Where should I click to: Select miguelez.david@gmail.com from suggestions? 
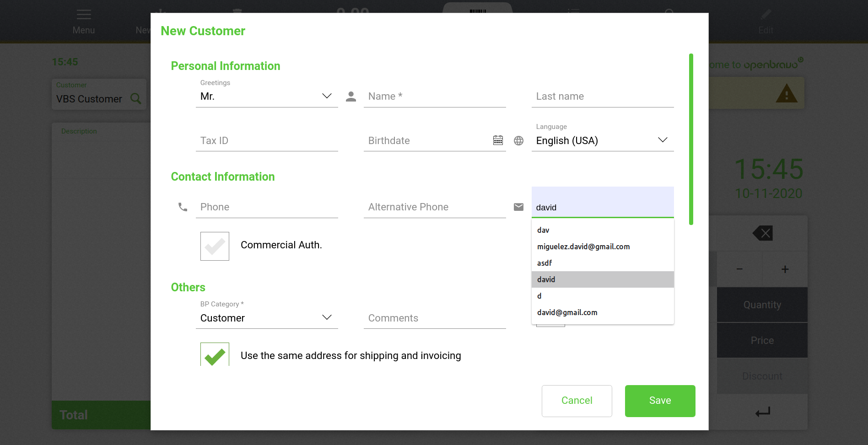point(583,247)
